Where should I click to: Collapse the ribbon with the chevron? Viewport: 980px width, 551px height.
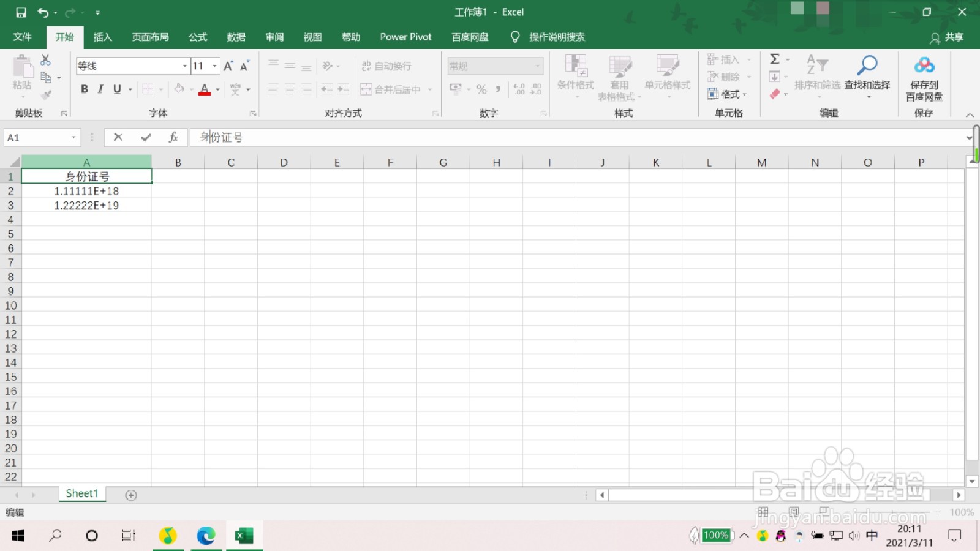pyautogui.click(x=970, y=114)
